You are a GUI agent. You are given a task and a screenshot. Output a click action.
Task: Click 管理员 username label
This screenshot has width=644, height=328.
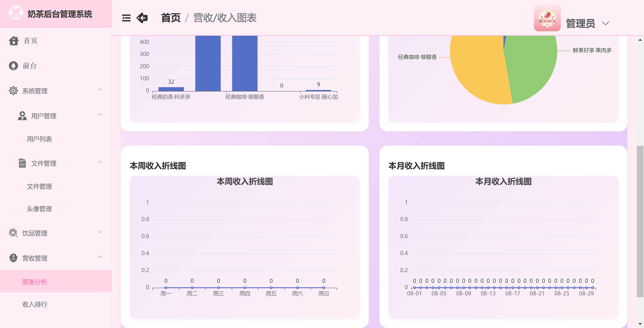point(580,23)
